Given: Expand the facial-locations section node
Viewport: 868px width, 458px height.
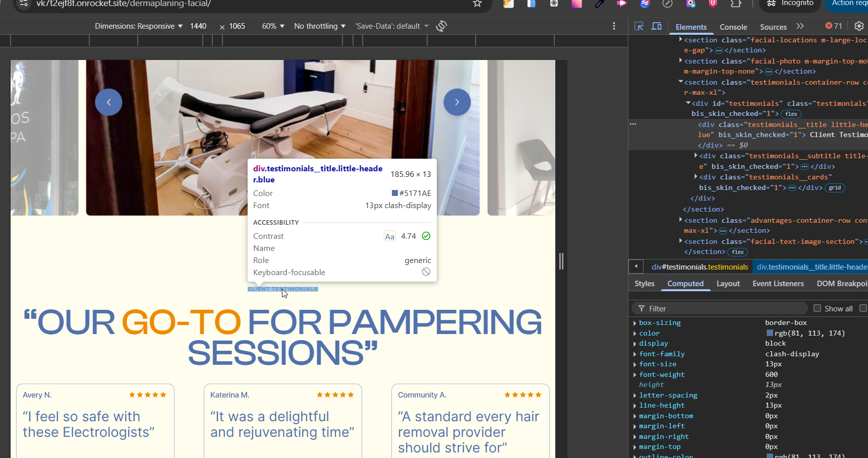Looking at the screenshot, I should pos(680,39).
